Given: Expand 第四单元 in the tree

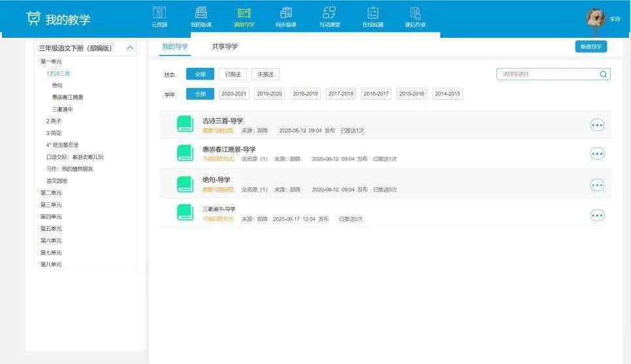Looking at the screenshot, I should (x=51, y=217).
